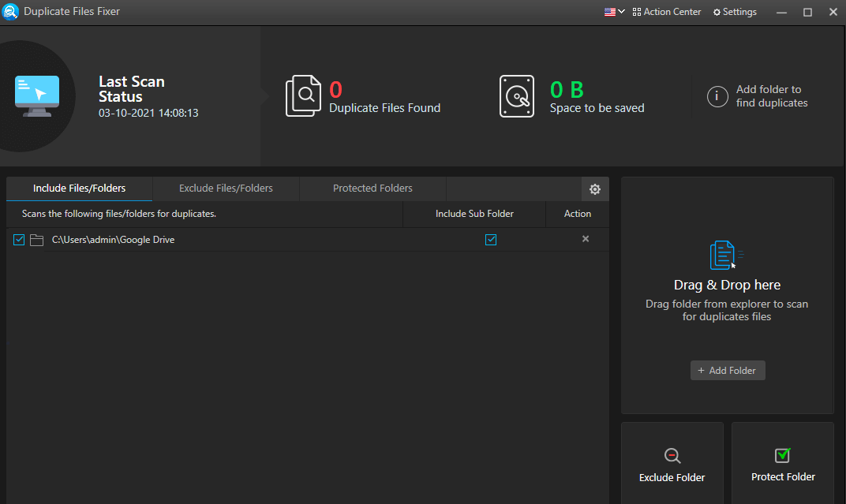Click the Space to be saved drive icon
The width and height of the screenshot is (846, 504).
pos(517,95)
